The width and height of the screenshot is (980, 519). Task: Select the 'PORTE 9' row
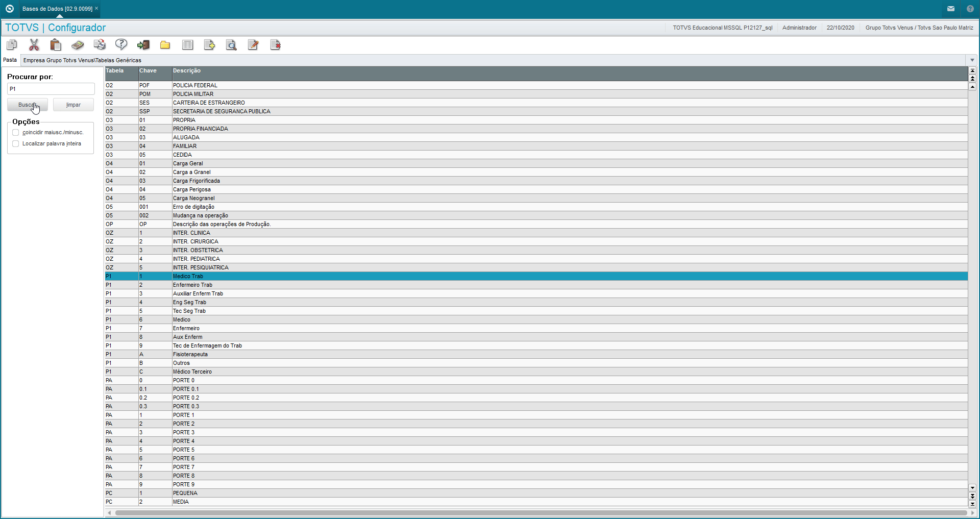[536, 485]
